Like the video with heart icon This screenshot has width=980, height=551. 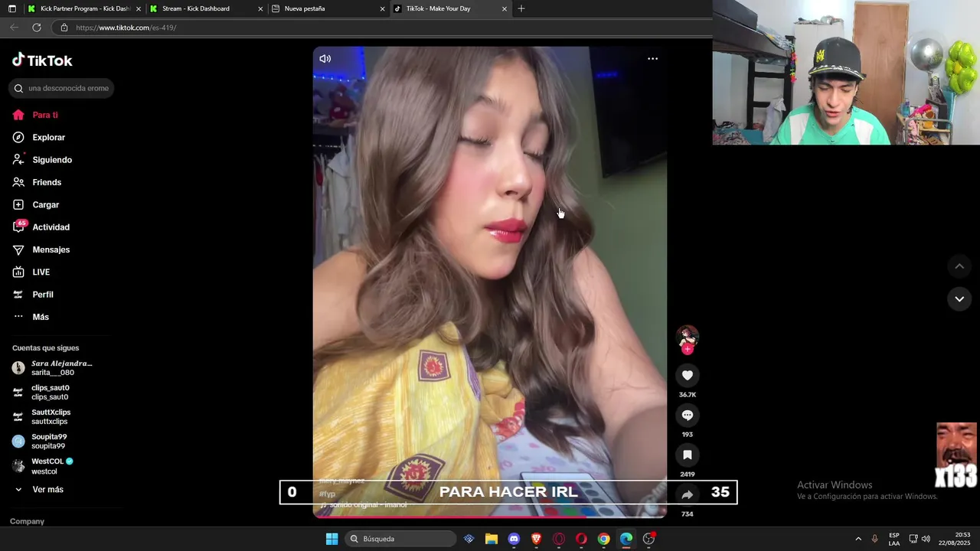(688, 375)
